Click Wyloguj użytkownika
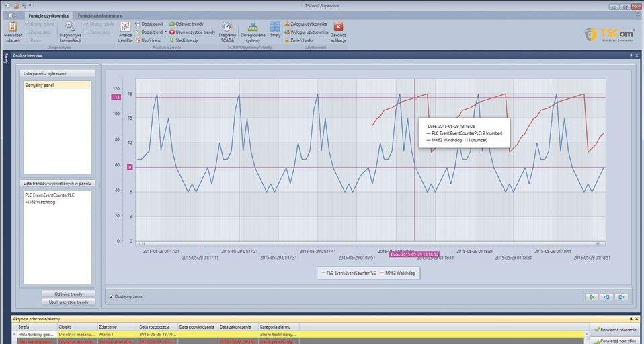 click(307, 32)
